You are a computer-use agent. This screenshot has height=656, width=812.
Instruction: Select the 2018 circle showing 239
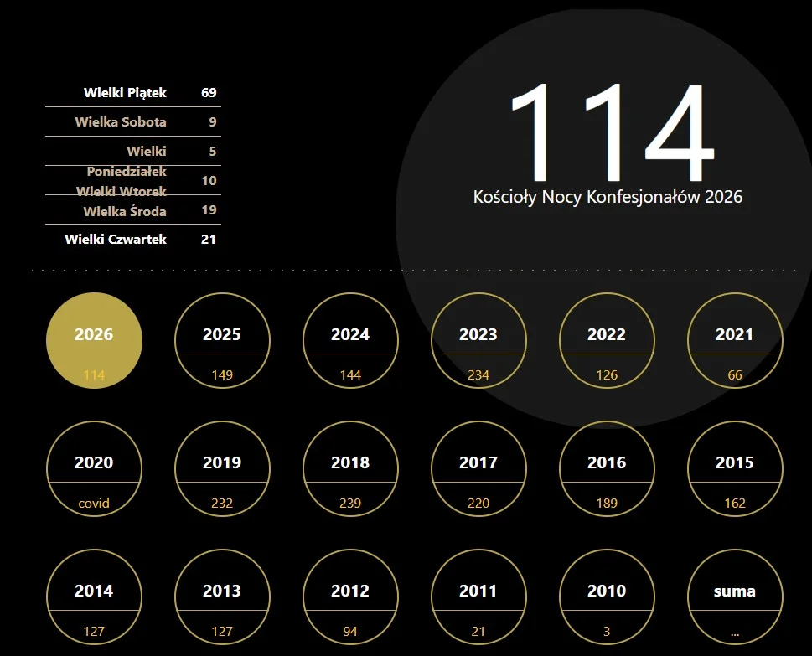[x=350, y=468]
